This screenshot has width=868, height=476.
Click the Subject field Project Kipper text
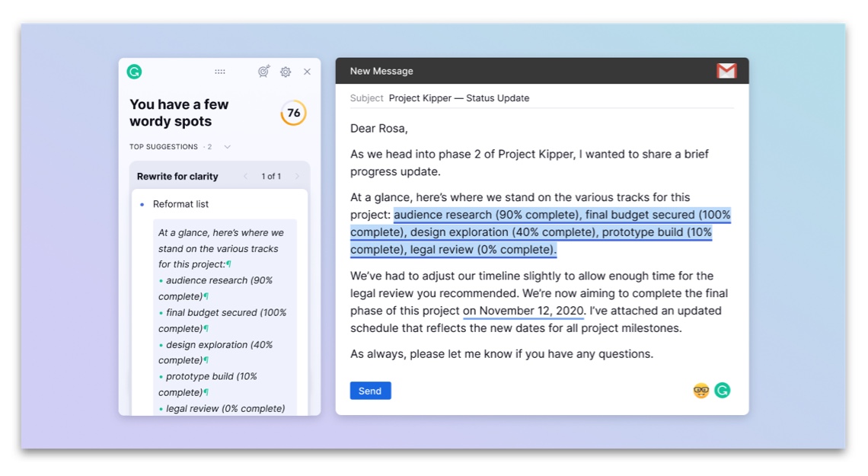click(458, 98)
